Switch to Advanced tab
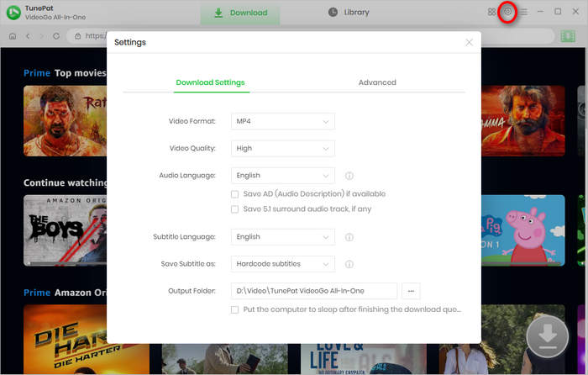 click(377, 82)
